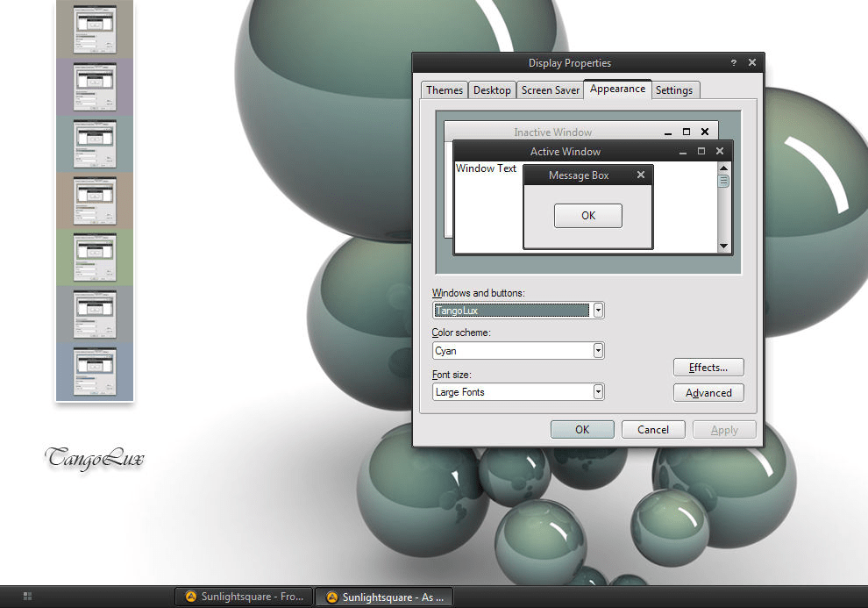Click the Advanced button
This screenshot has height=608, width=868.
click(708, 393)
